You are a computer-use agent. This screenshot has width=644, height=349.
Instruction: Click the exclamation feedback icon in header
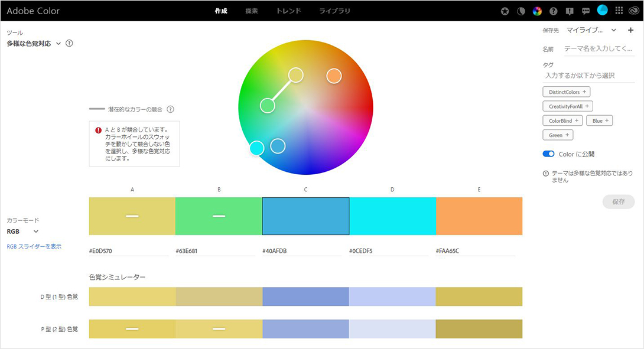coord(569,11)
